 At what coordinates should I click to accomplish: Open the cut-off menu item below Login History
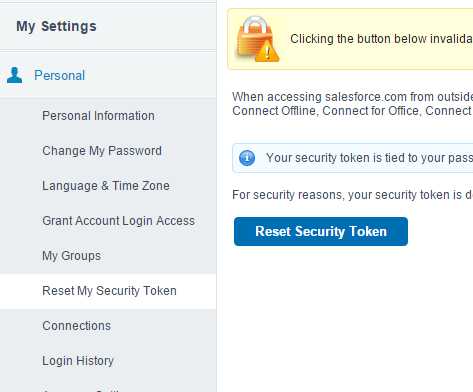[x=81, y=390]
